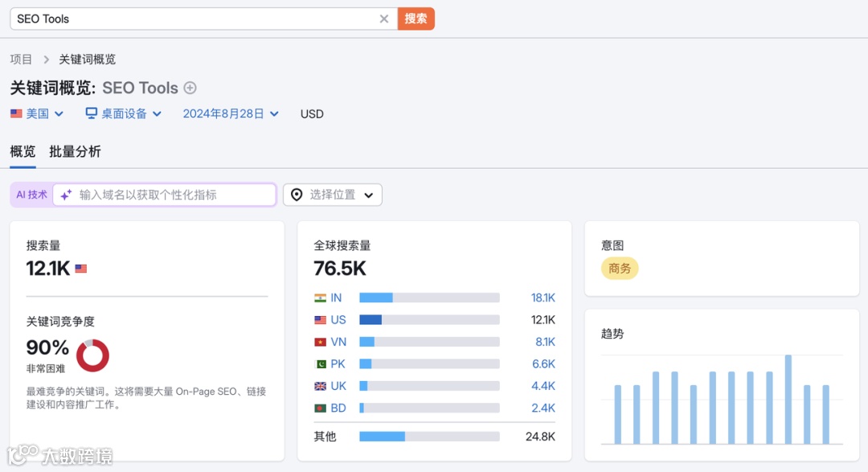
Task: Open the IN country link
Action: click(336, 298)
